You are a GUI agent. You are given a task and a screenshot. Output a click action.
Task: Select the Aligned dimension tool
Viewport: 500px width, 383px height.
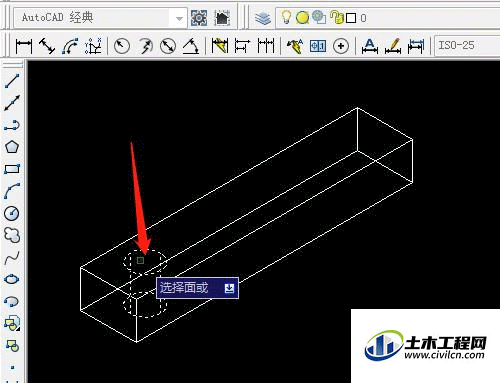point(47,46)
